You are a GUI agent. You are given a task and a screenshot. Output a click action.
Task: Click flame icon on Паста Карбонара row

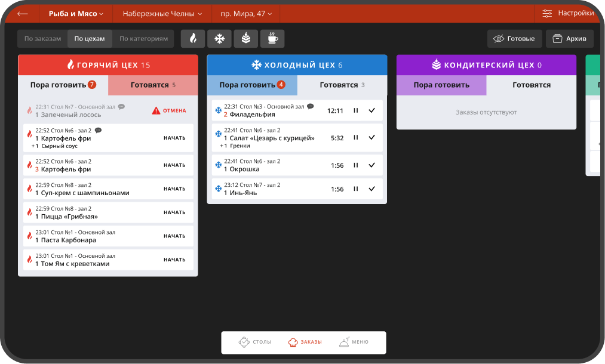pyautogui.click(x=29, y=236)
